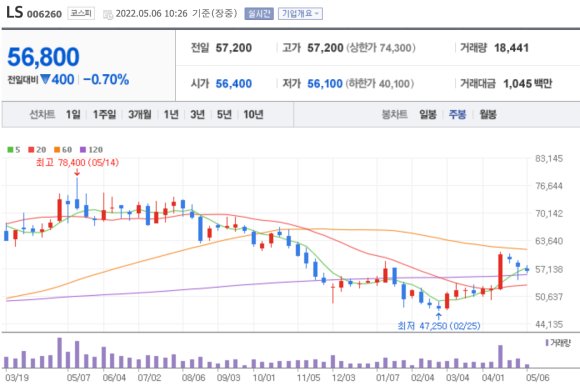580x386 pixels.
Task: Click the 최고 78,400 (05/14) high marker
Action: click(x=77, y=163)
